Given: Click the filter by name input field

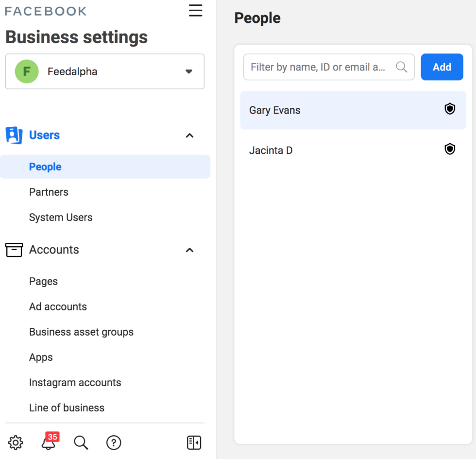Looking at the screenshot, I should point(321,67).
